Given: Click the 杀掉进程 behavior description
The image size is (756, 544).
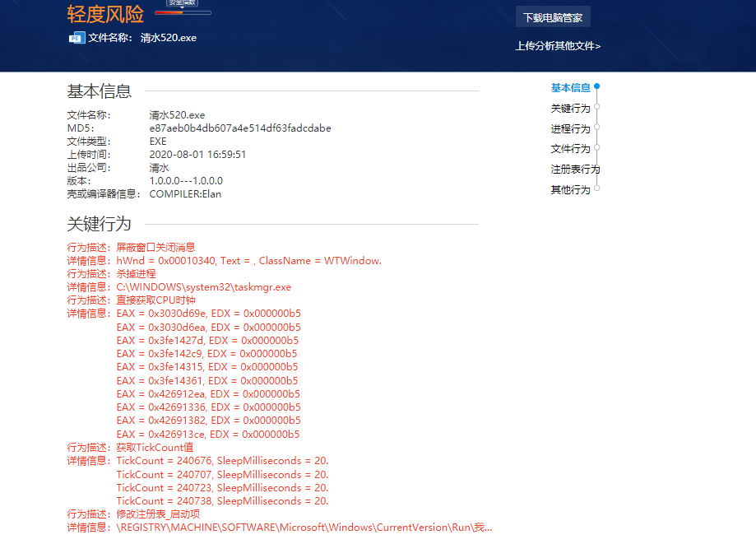Looking at the screenshot, I should [136, 274].
